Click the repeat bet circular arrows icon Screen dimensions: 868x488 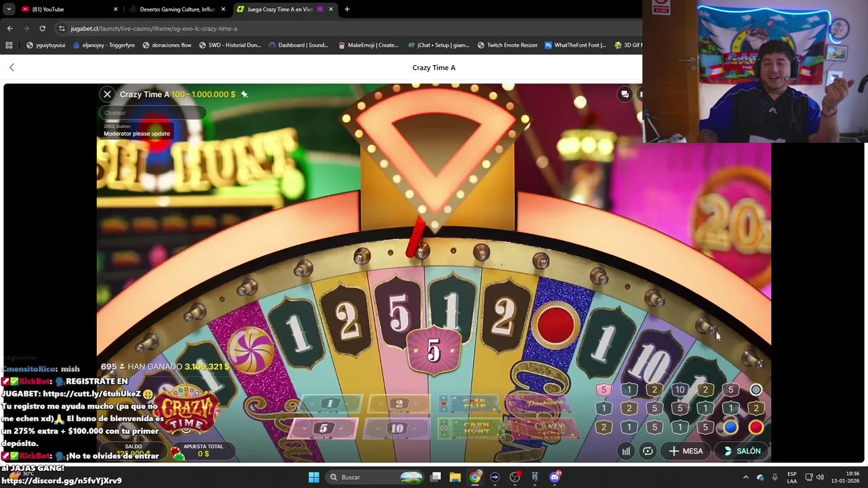(648, 451)
